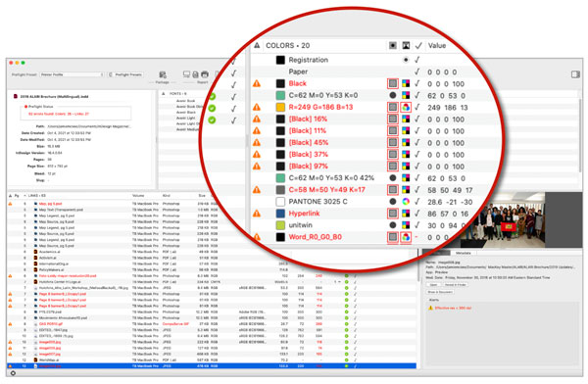Click the Lab color wheel icon on PANTONE 3025 C
The image size is (588, 384).
coord(406,202)
